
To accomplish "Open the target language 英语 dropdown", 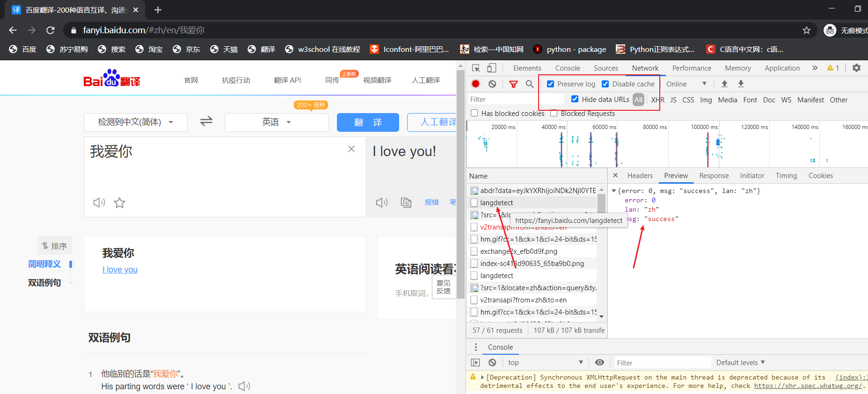I will tap(277, 122).
